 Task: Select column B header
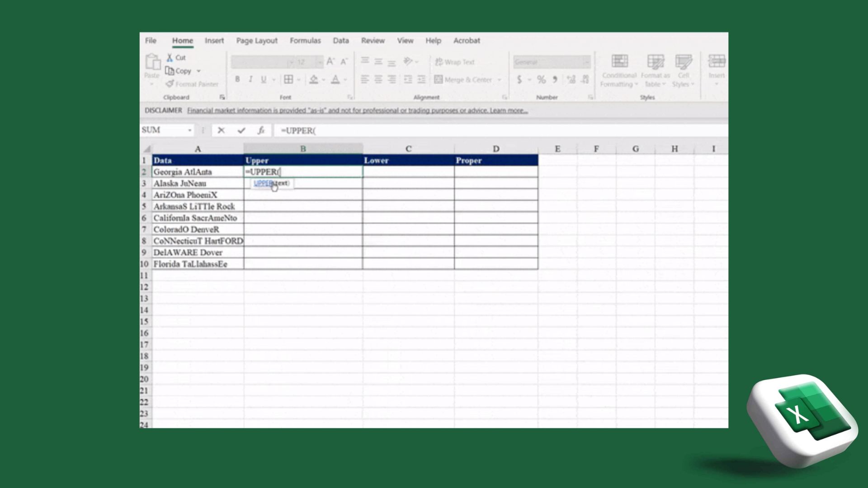point(303,149)
